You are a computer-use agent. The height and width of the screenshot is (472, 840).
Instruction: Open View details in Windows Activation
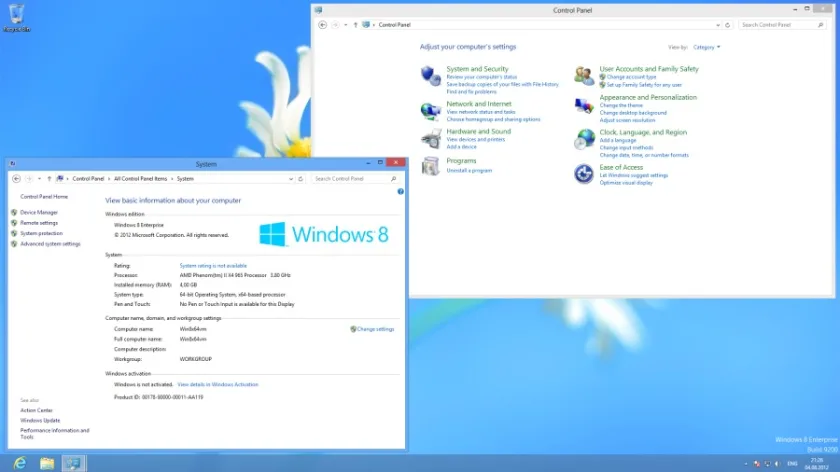(x=218, y=385)
